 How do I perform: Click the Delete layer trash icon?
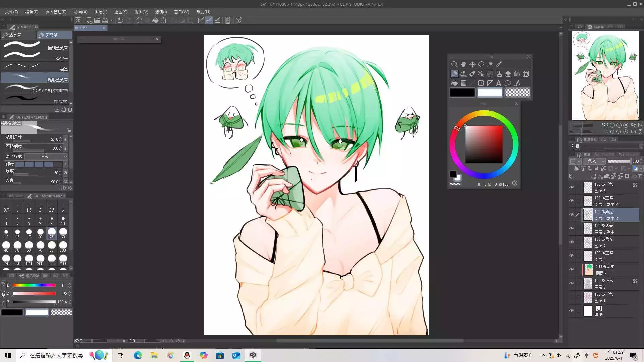[x=640, y=176]
